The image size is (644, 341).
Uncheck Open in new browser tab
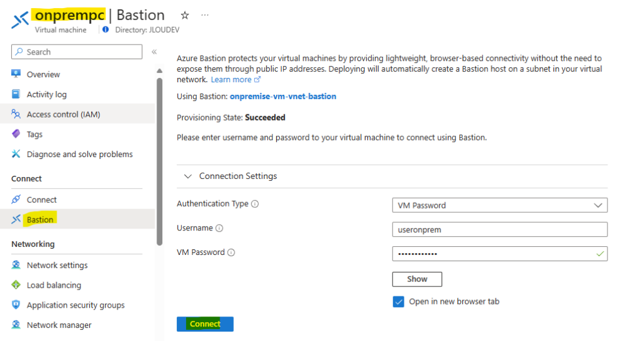[398, 301]
